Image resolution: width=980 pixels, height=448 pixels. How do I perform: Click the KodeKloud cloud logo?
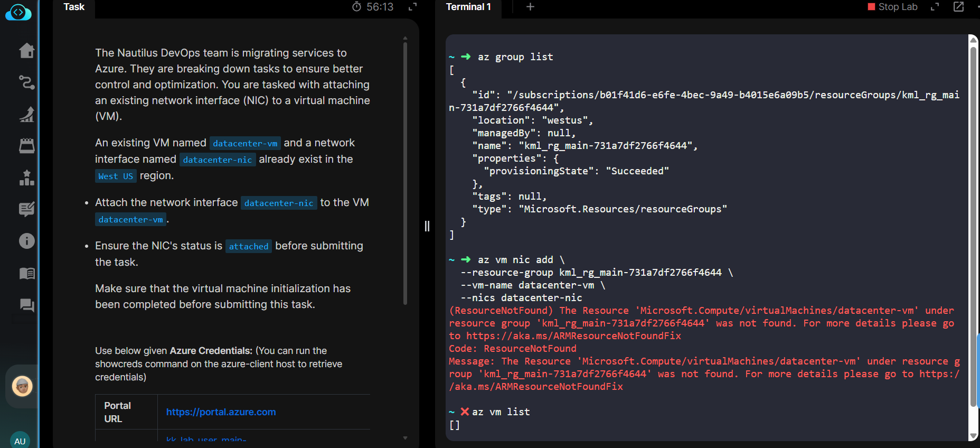coord(18,12)
